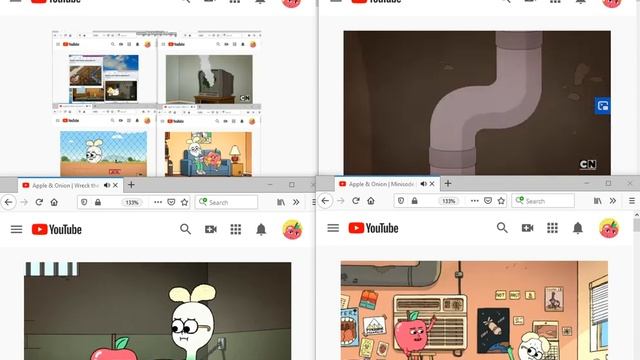Close the Apple & Onion Minisode tab

point(432,184)
